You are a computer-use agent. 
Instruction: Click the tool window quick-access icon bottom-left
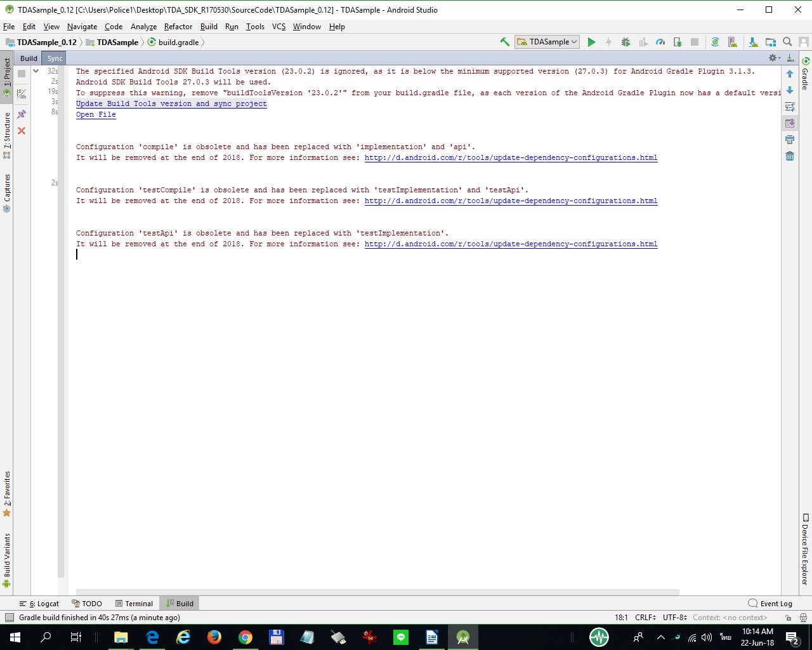9,618
